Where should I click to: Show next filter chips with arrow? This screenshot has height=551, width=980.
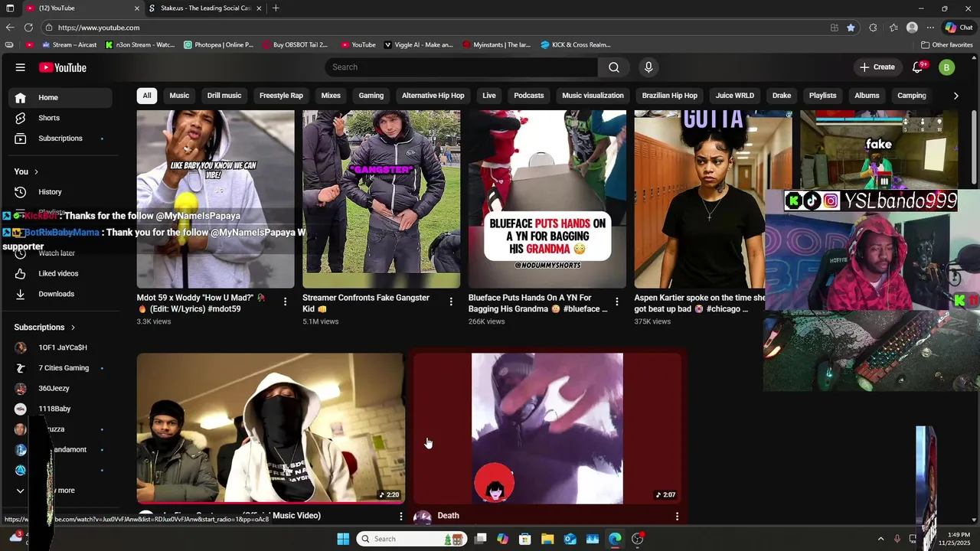coord(955,96)
